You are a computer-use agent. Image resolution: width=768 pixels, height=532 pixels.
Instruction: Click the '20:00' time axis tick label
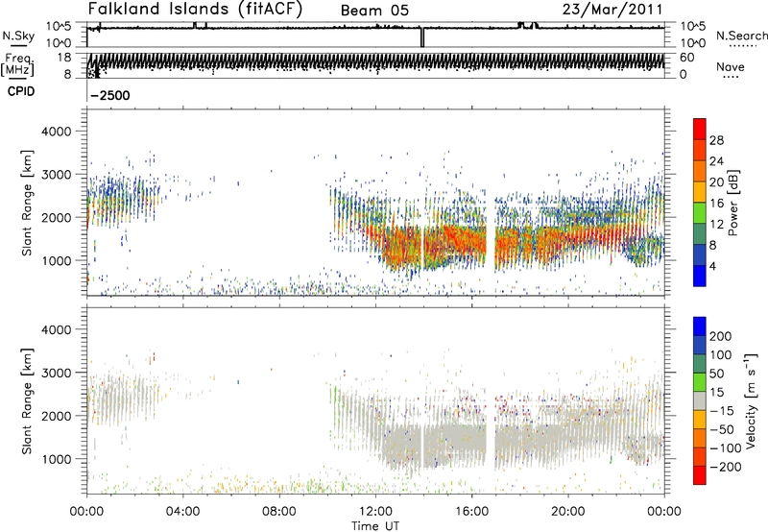(568, 512)
